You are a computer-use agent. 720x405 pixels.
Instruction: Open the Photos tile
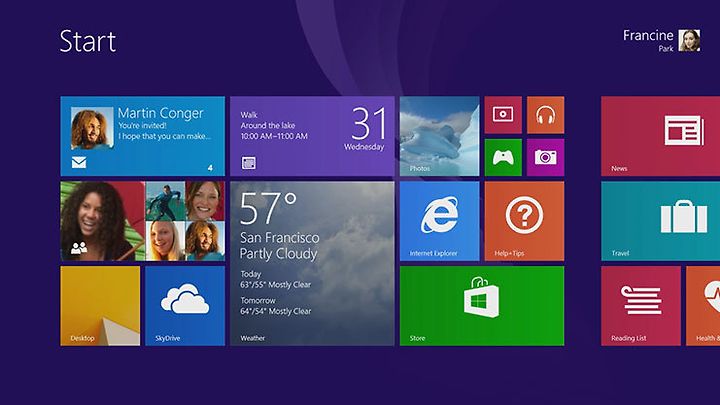pos(439,136)
